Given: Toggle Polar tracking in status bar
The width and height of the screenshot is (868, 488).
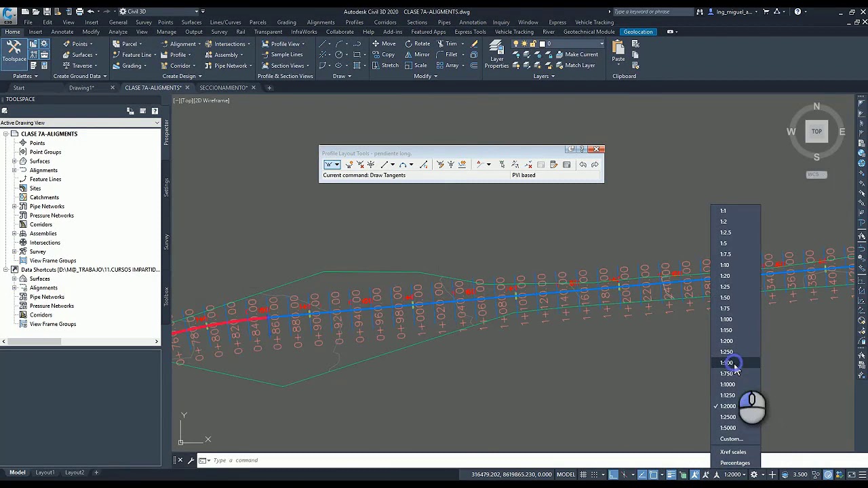Looking at the screenshot, I should point(626,474).
